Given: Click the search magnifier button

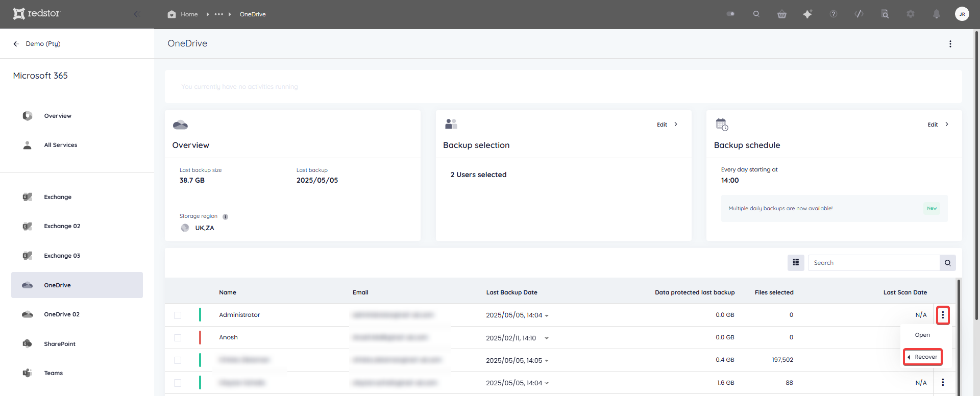Looking at the screenshot, I should point(948,263).
